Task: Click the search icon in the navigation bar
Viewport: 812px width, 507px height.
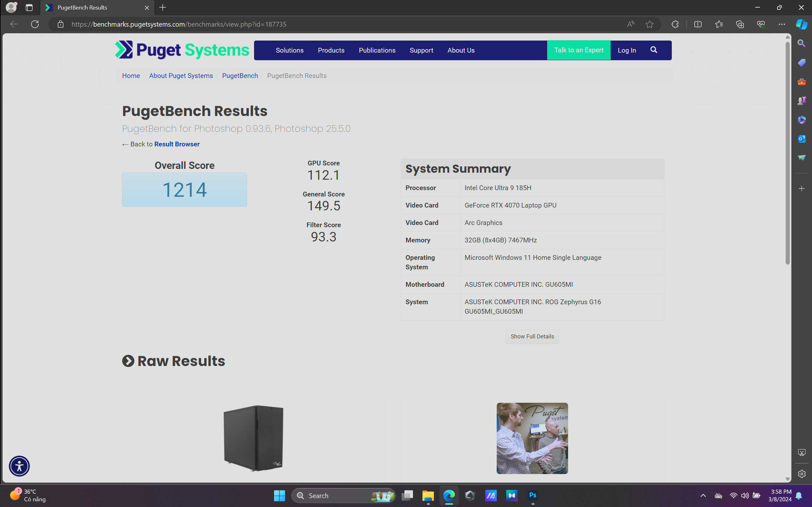Action: coord(654,49)
